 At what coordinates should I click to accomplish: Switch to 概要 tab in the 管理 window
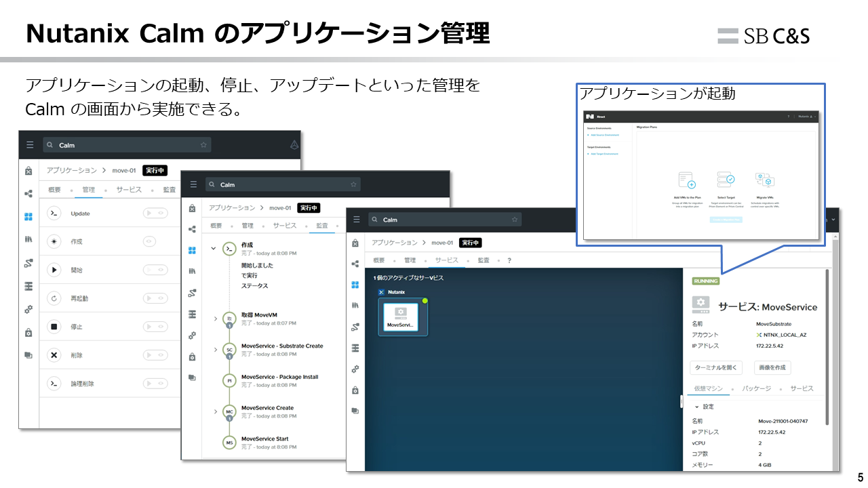(53, 190)
